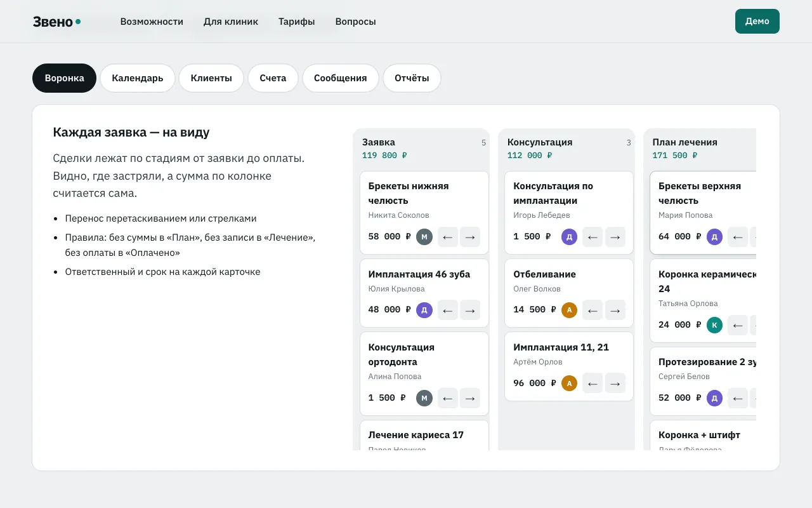Image resolution: width=812 pixels, height=508 pixels.
Task: Click patient name Юлия Крылова
Action: click(396, 289)
